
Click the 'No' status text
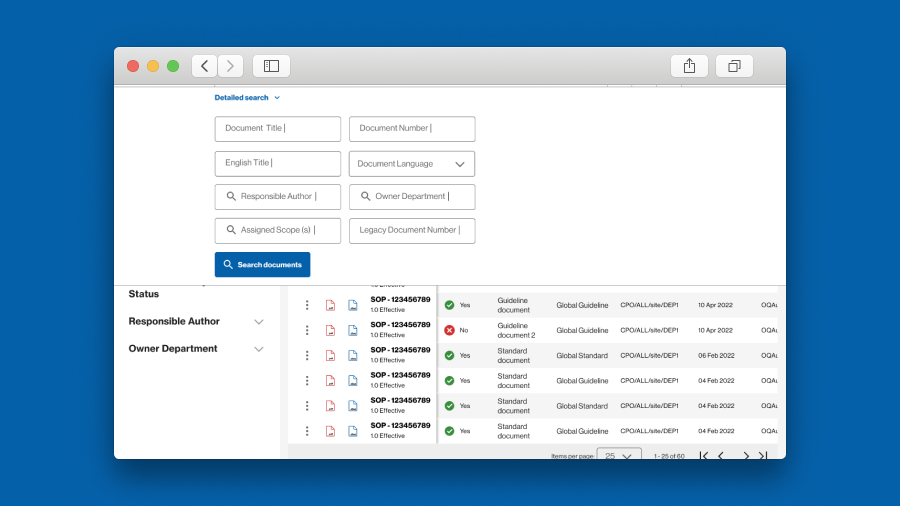pos(464,330)
